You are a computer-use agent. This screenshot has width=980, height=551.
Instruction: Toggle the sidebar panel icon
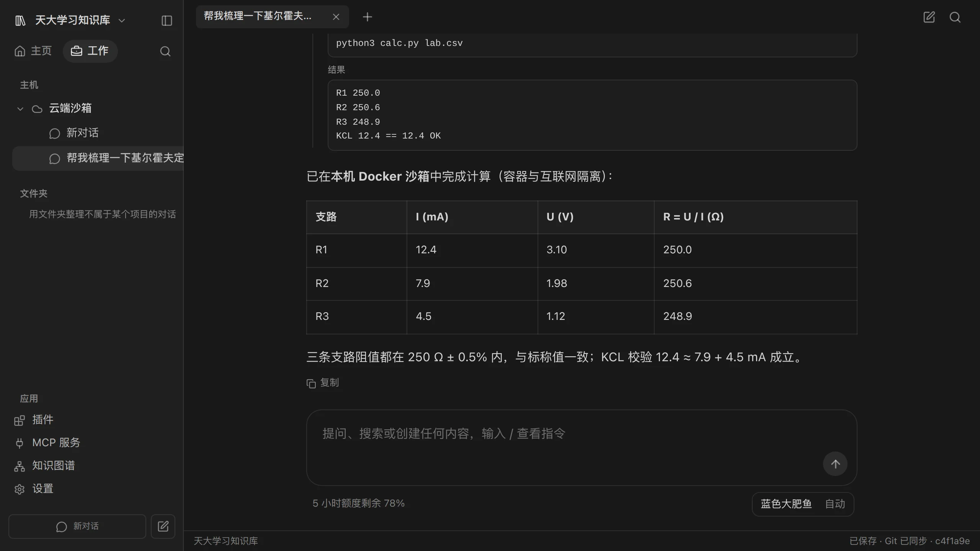tap(167, 20)
